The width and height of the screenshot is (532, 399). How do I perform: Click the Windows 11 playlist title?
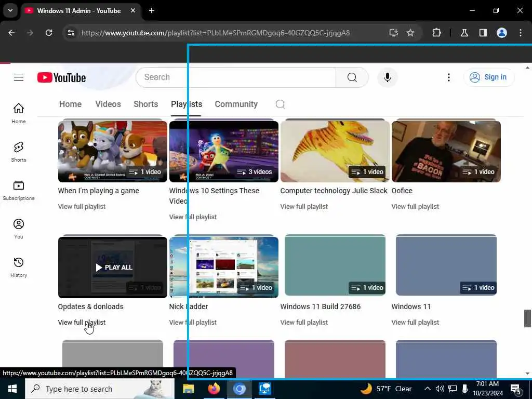coord(411,307)
